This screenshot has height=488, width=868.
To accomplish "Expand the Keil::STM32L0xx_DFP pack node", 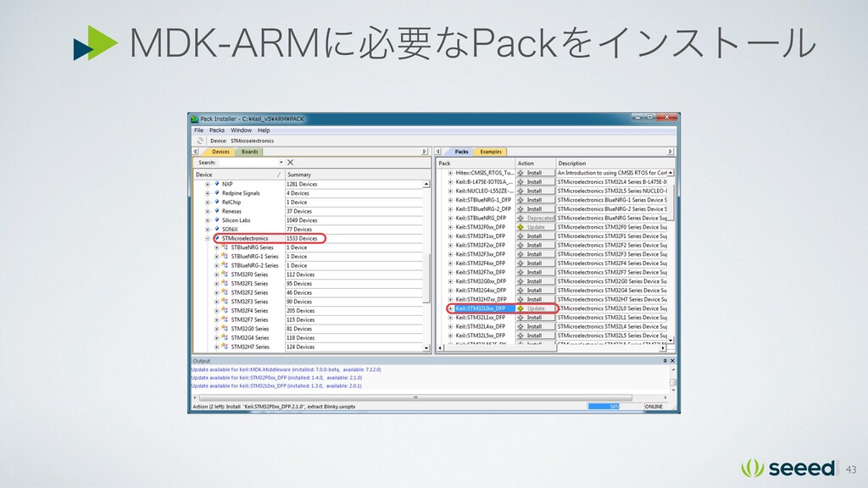I will (451, 308).
